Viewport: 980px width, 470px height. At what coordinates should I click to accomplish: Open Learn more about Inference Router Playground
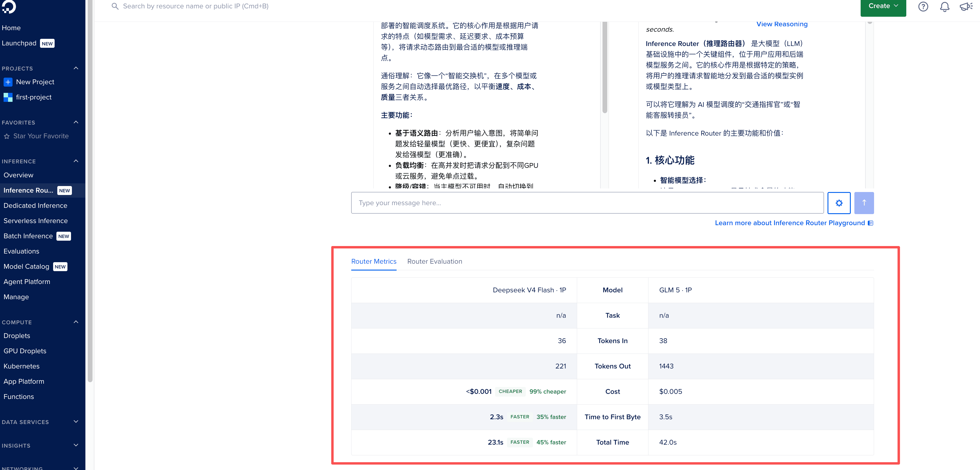790,223
